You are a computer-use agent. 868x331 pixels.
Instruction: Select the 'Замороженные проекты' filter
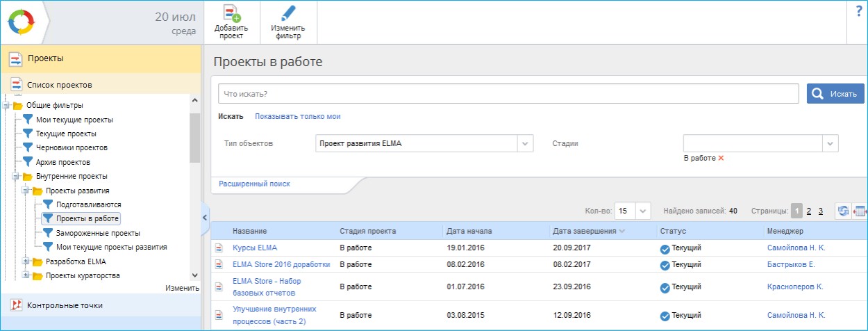tap(98, 233)
